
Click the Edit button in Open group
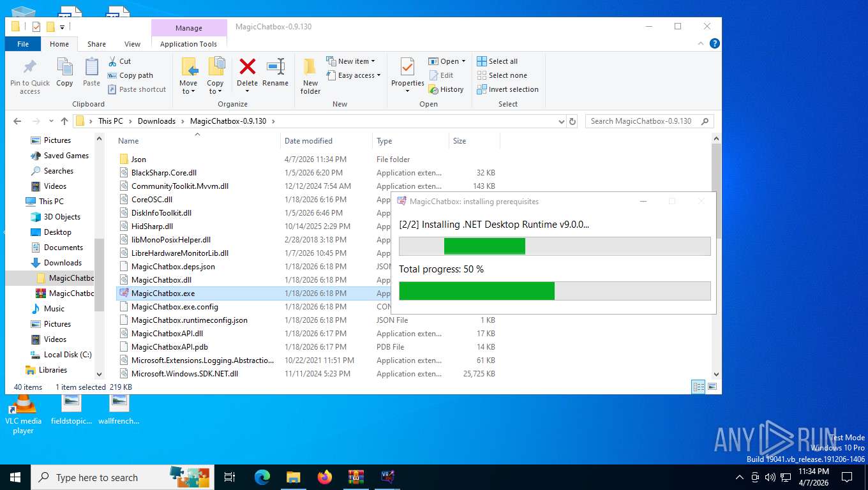440,75
